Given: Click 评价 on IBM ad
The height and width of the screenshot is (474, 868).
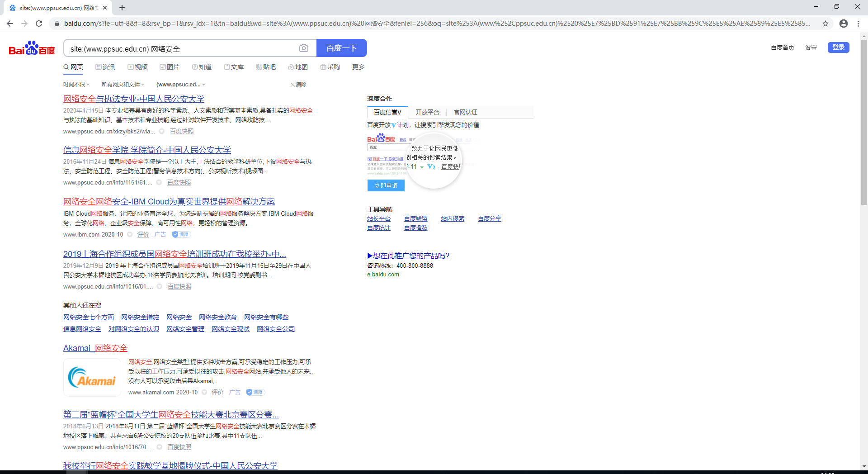Looking at the screenshot, I should pyautogui.click(x=143, y=234).
